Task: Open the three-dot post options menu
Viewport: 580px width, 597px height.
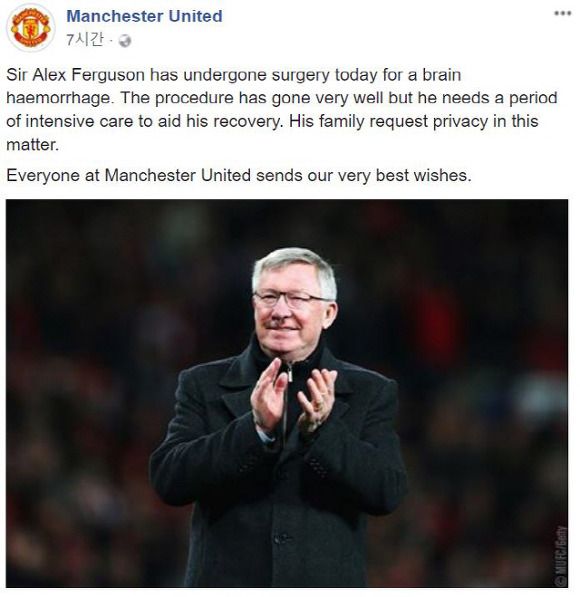Action: tap(562, 13)
